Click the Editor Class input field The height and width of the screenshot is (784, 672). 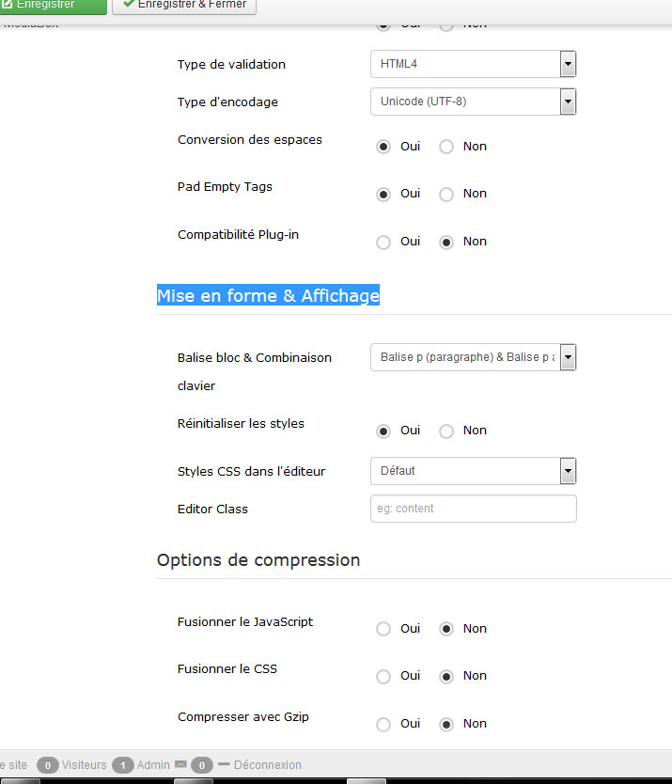coord(473,509)
